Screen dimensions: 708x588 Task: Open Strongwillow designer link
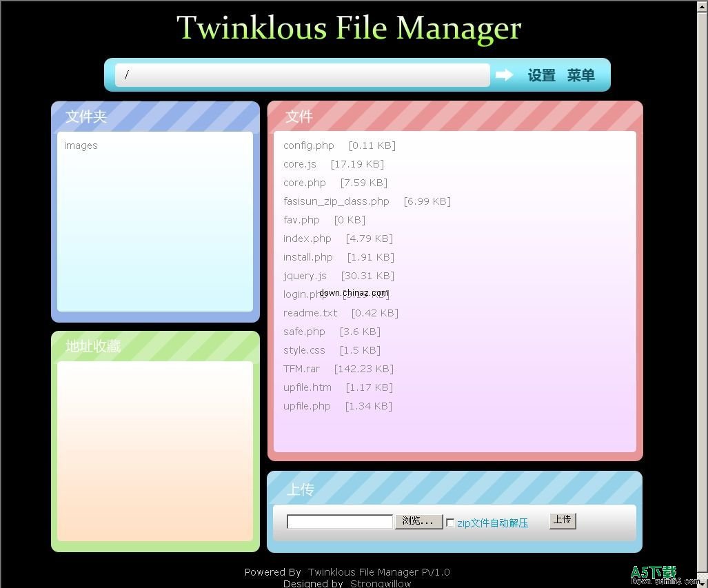381,583
